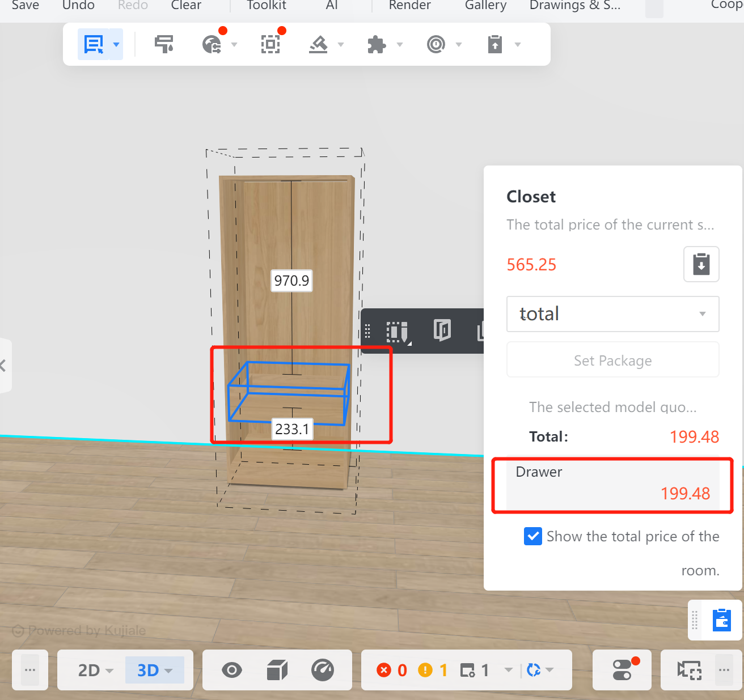Screen dimensions: 744x700
Task: Click the blue clipboard quote icon
Action: (x=721, y=620)
